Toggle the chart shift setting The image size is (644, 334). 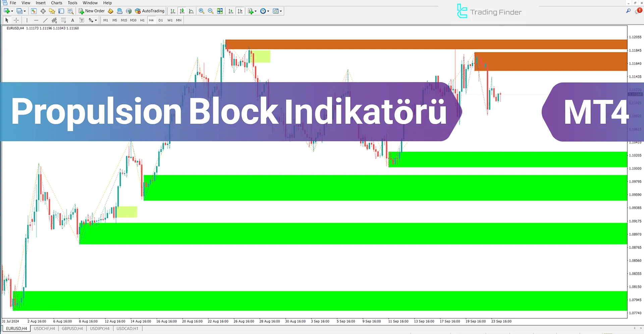(x=240, y=11)
